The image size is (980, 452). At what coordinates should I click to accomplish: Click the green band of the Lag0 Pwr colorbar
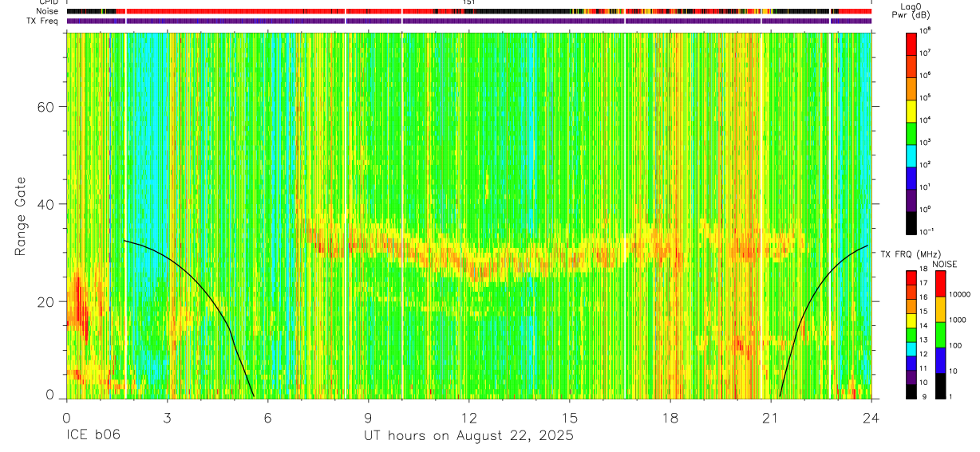(912, 133)
